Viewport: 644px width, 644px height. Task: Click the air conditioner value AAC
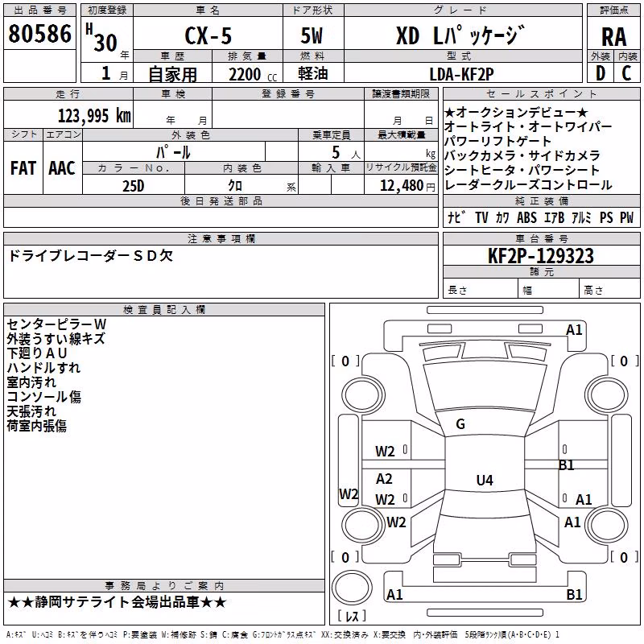[x=62, y=168]
